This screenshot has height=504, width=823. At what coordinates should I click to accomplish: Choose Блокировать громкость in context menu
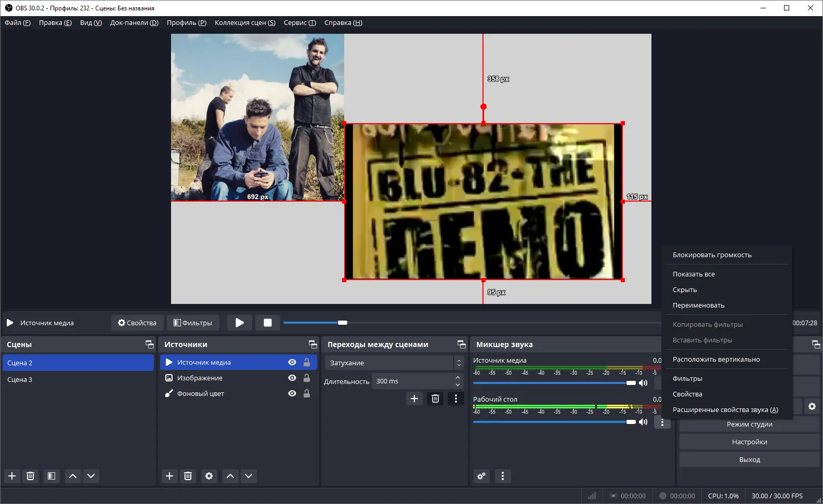tap(727, 255)
